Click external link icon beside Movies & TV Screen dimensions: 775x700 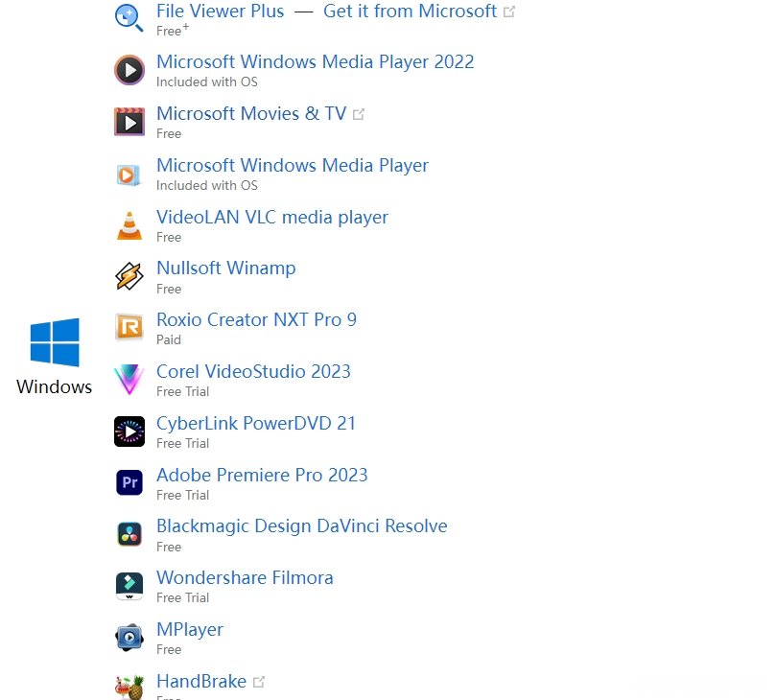[359, 114]
